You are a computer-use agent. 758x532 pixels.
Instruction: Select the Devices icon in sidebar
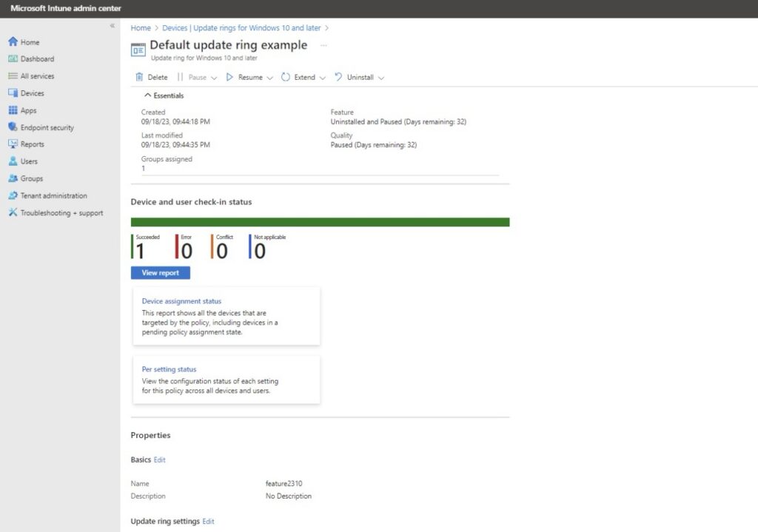tap(13, 93)
